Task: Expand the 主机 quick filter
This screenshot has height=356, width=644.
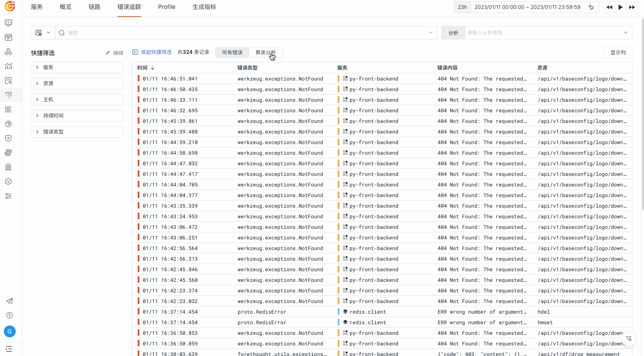Action: click(77, 100)
